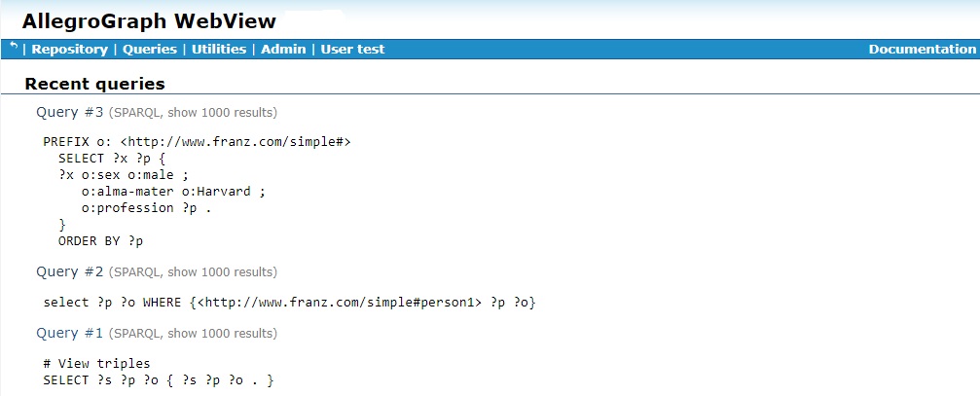Click the SPARQL results label beside Query #1
980x396 pixels.
[x=193, y=334]
